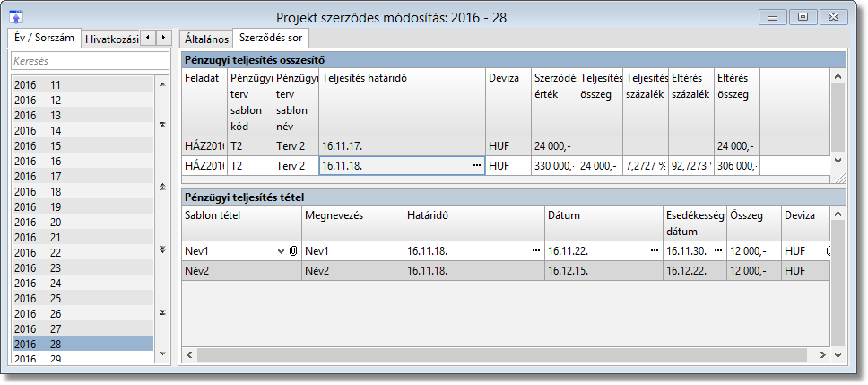Select the Szerződés sor tab

click(x=271, y=39)
